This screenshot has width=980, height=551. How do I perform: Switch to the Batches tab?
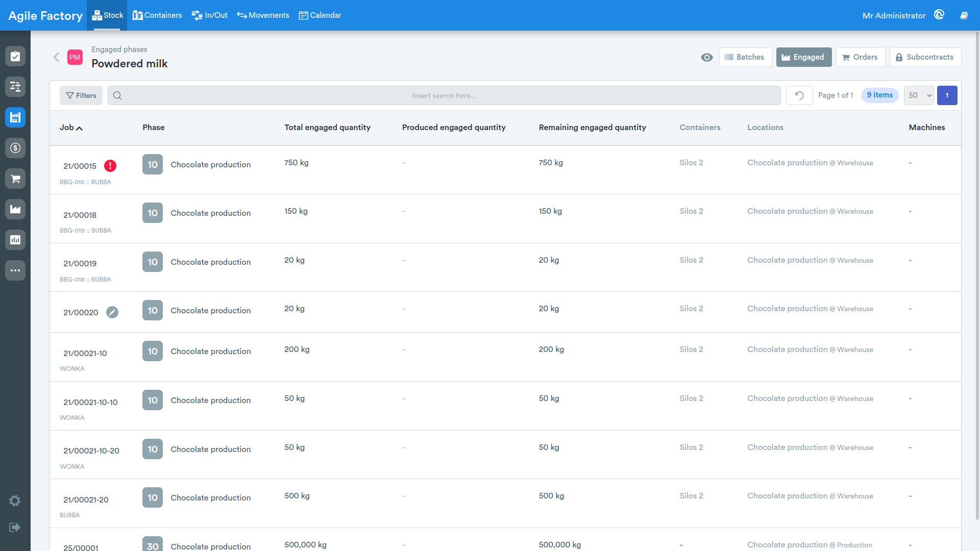tap(745, 57)
